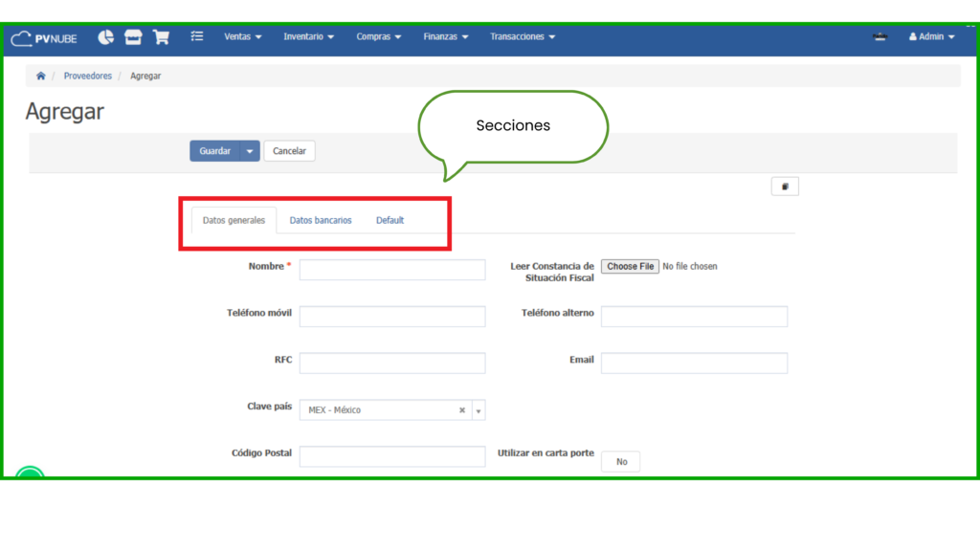This screenshot has height=551, width=980.
Task: Click the small icon button above the form
Action: [x=785, y=187]
